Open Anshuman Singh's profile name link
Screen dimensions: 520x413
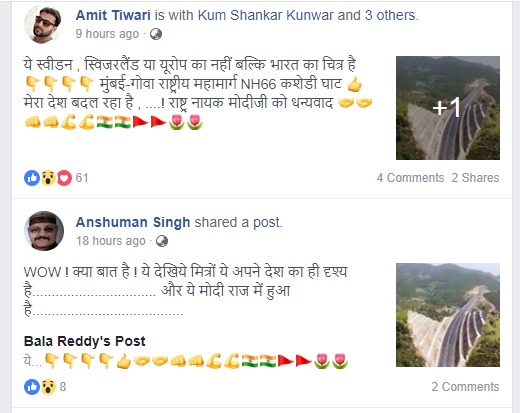click(133, 222)
